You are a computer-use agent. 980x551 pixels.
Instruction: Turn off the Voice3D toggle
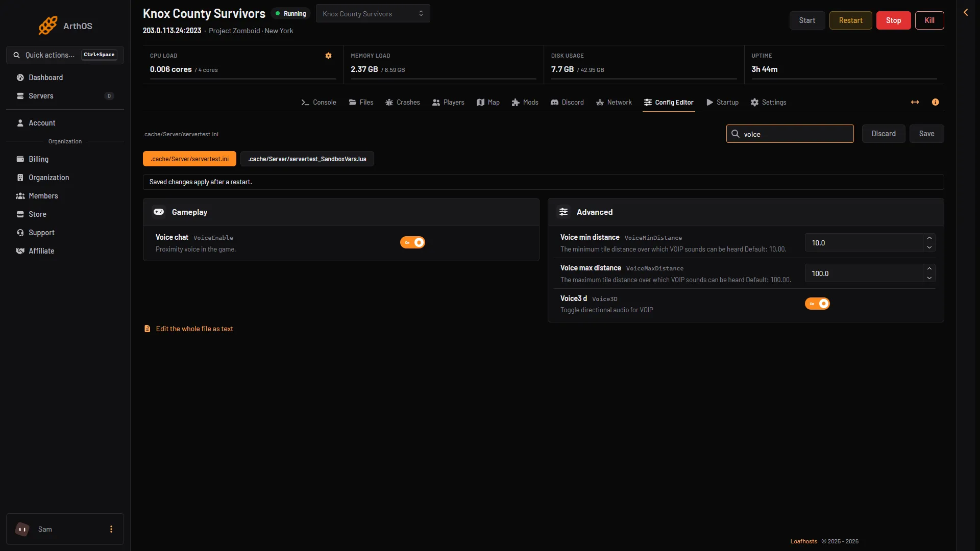(817, 304)
